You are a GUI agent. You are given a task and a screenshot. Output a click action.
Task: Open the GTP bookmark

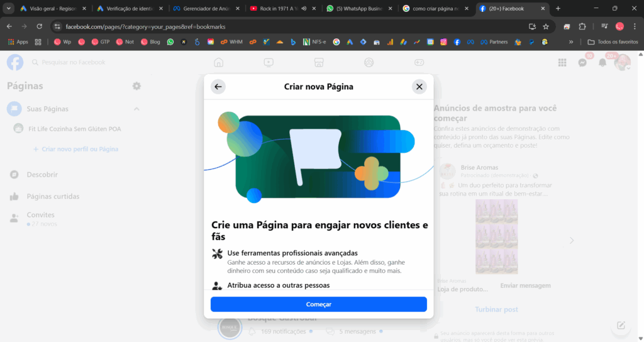tap(100, 42)
